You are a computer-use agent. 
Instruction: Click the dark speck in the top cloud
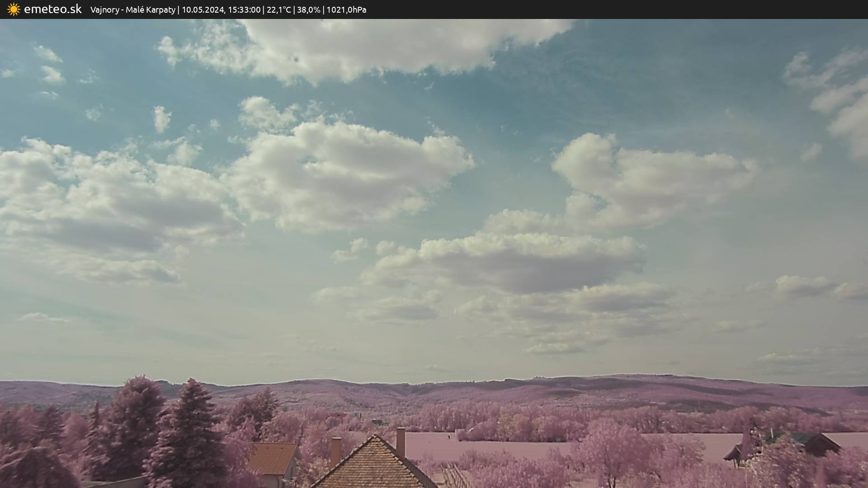pos(296,59)
